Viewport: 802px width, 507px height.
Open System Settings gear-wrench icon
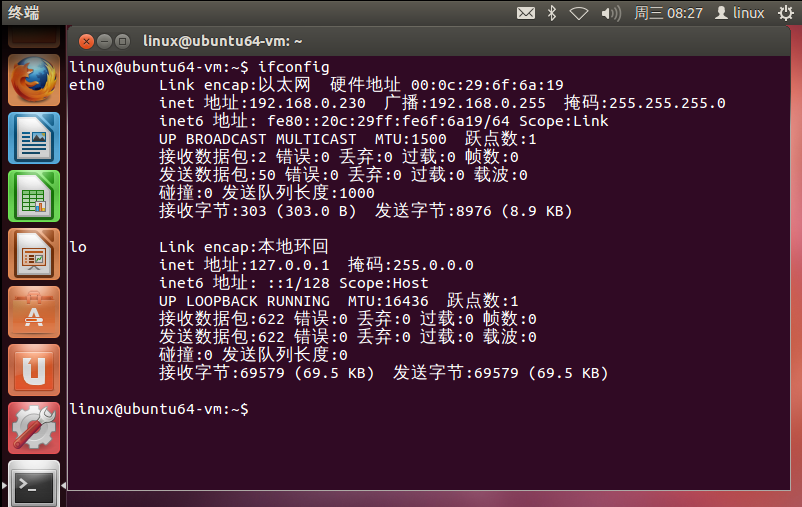[34, 428]
